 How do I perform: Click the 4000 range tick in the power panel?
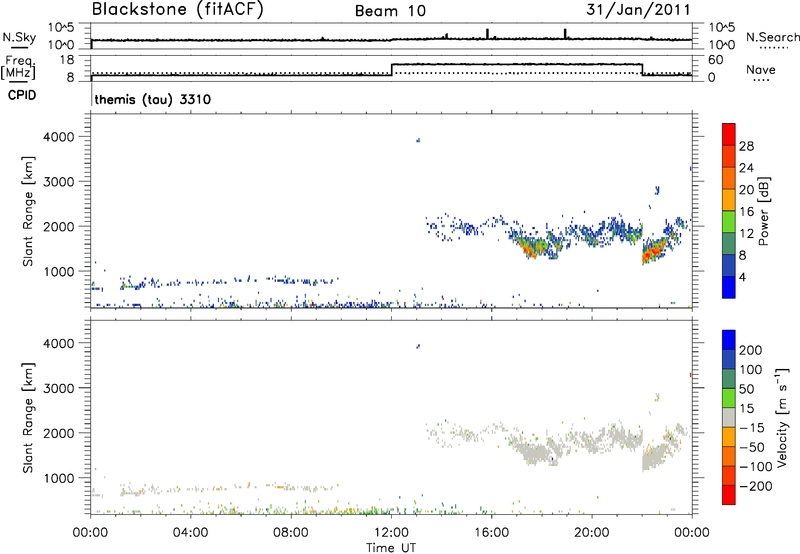pos(58,137)
